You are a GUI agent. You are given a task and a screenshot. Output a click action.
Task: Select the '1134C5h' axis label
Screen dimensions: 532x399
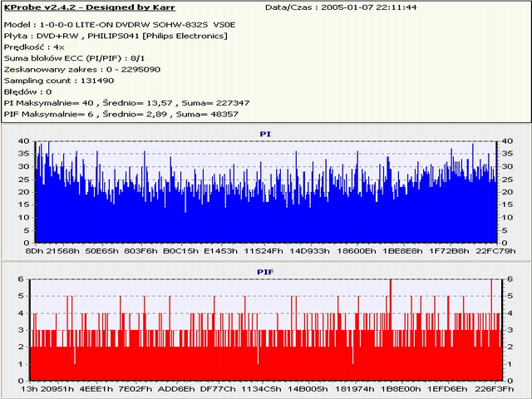[x=261, y=389]
